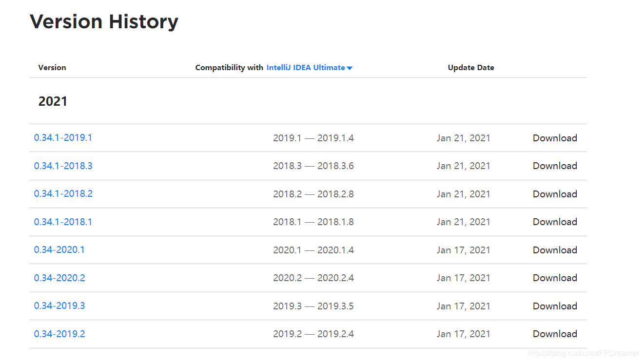Select compatibility text 2018.2 — 2018.2.8
The height and width of the screenshot is (362, 644).
pos(313,194)
